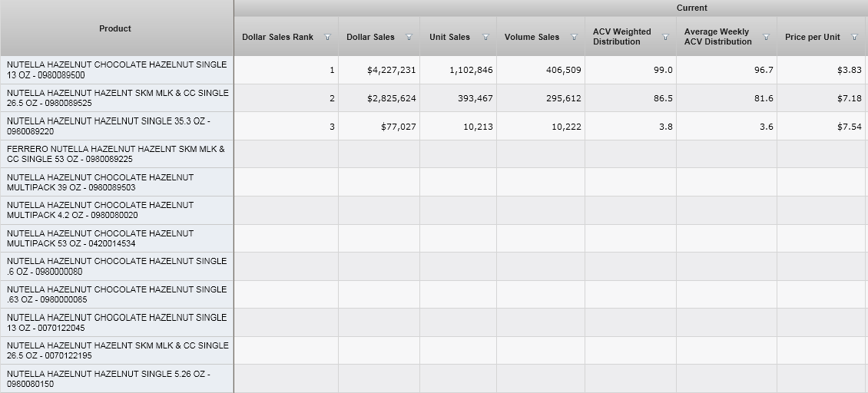Sort by Unit Sales header label
This screenshot has width=868, height=393.
click(x=449, y=37)
